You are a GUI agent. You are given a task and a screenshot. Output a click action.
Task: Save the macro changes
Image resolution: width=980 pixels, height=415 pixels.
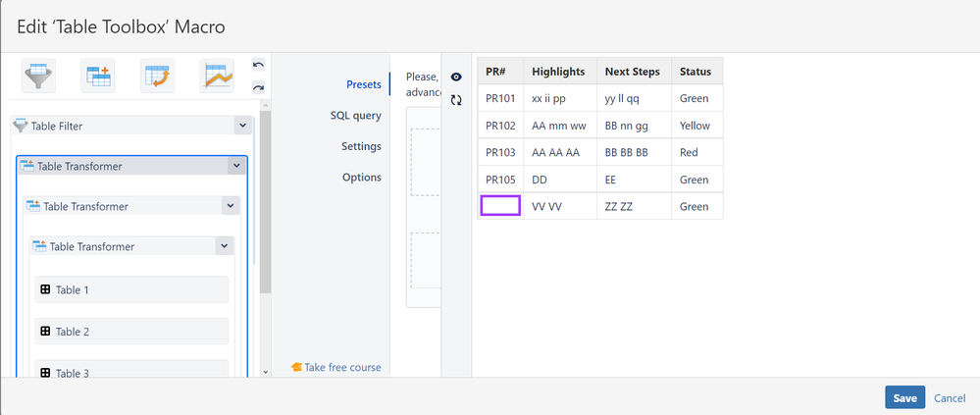[x=905, y=398]
